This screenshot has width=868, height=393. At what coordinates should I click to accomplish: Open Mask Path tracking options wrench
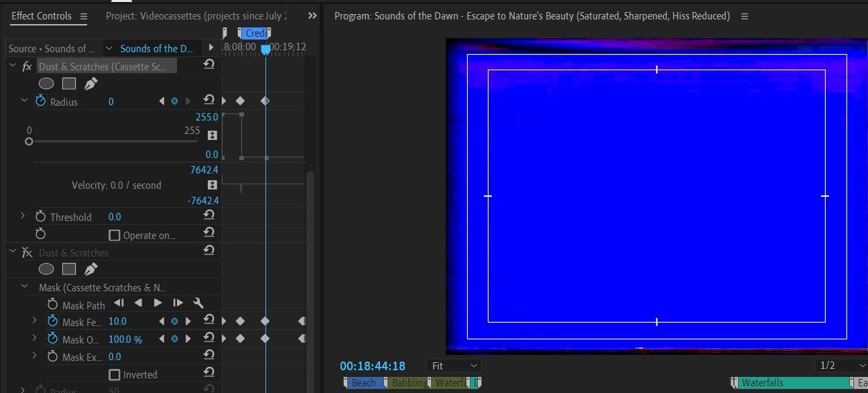click(x=198, y=303)
